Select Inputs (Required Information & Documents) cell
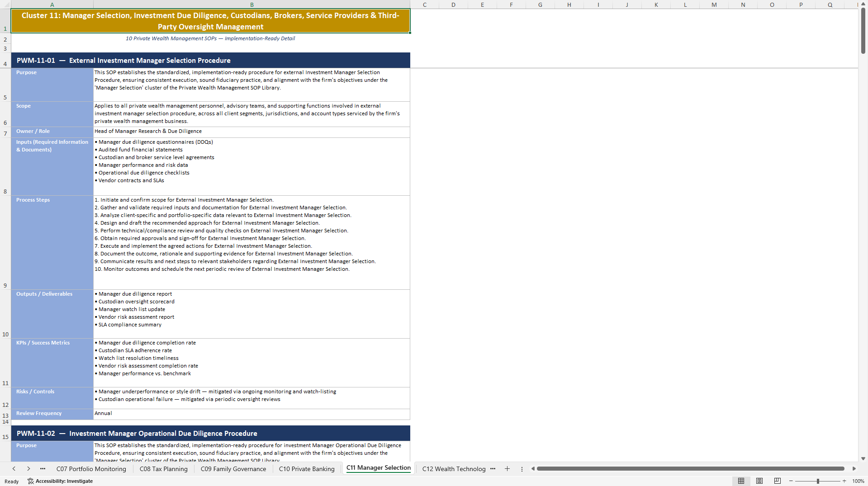The height and width of the screenshot is (486, 868). click(x=52, y=167)
